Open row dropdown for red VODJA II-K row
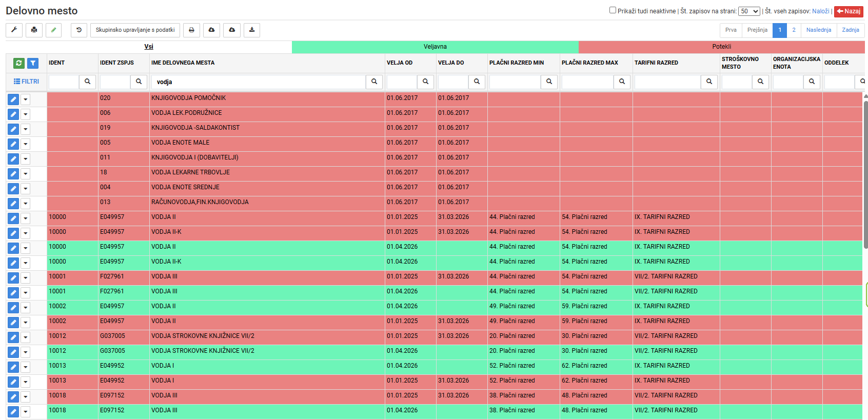This screenshot has width=868, height=420. click(x=25, y=233)
